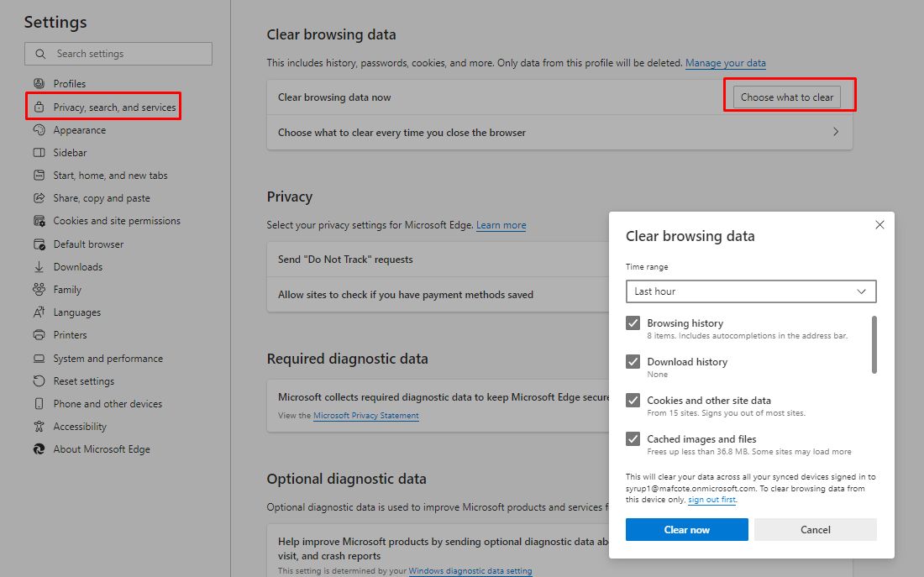Click the Search settings field
The width and height of the screenshot is (924, 577).
[118, 53]
